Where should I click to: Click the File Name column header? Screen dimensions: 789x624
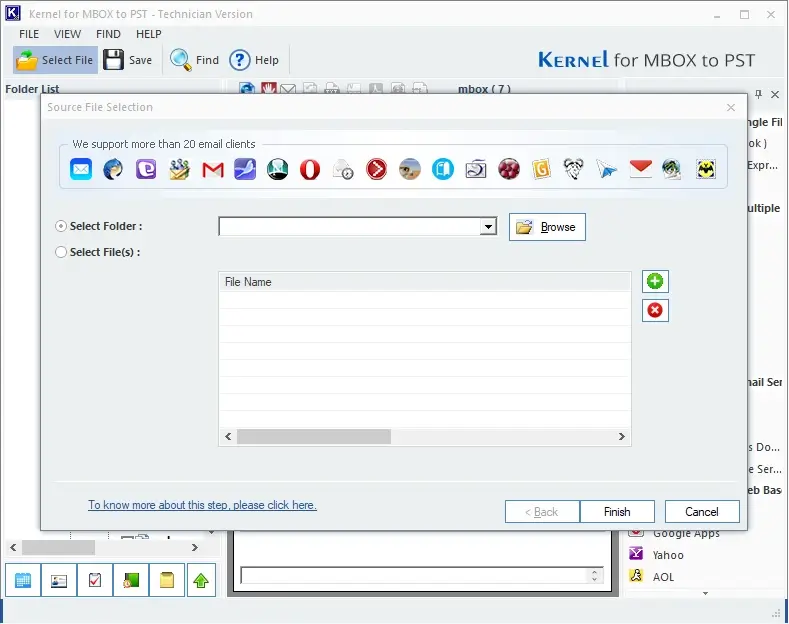(x=425, y=282)
